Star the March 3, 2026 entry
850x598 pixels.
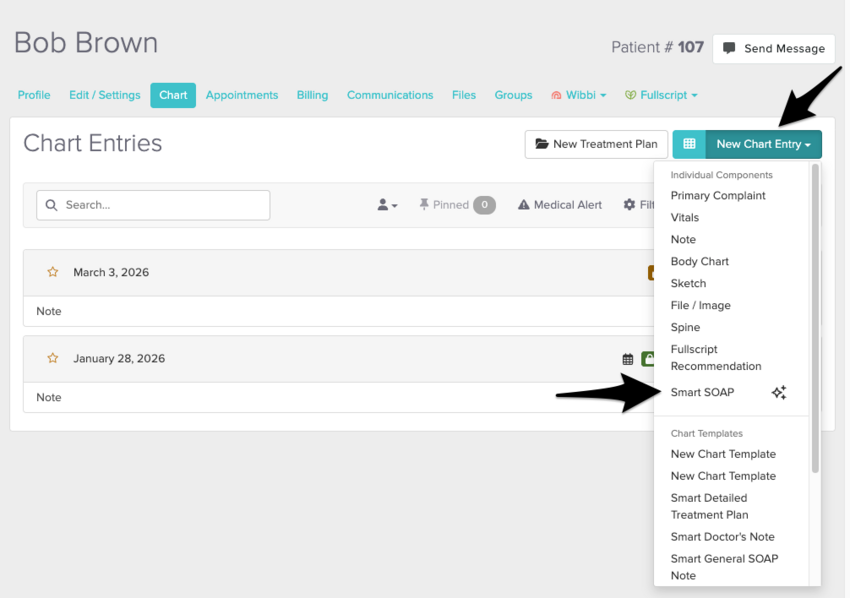pyautogui.click(x=53, y=272)
